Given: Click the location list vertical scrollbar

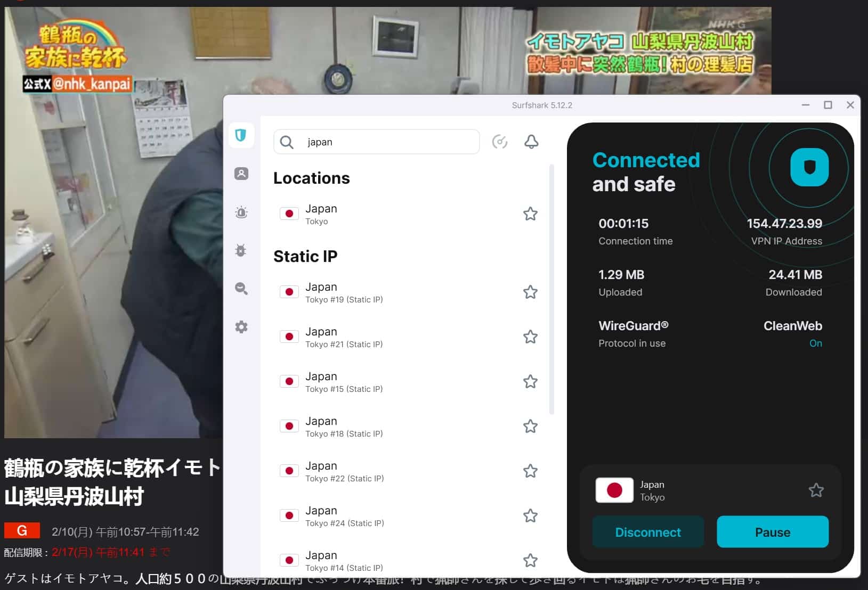Looking at the screenshot, I should (x=551, y=290).
